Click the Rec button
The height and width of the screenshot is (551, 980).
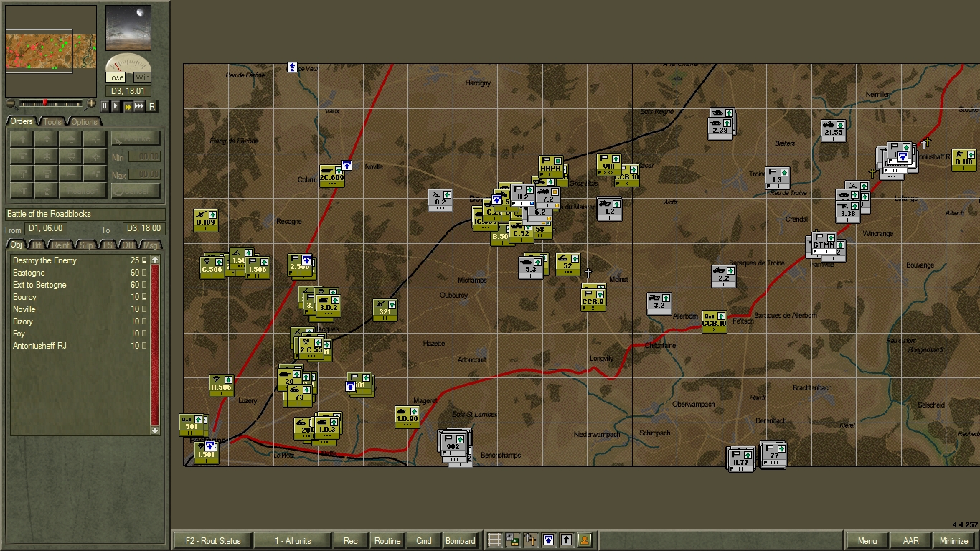coord(351,540)
